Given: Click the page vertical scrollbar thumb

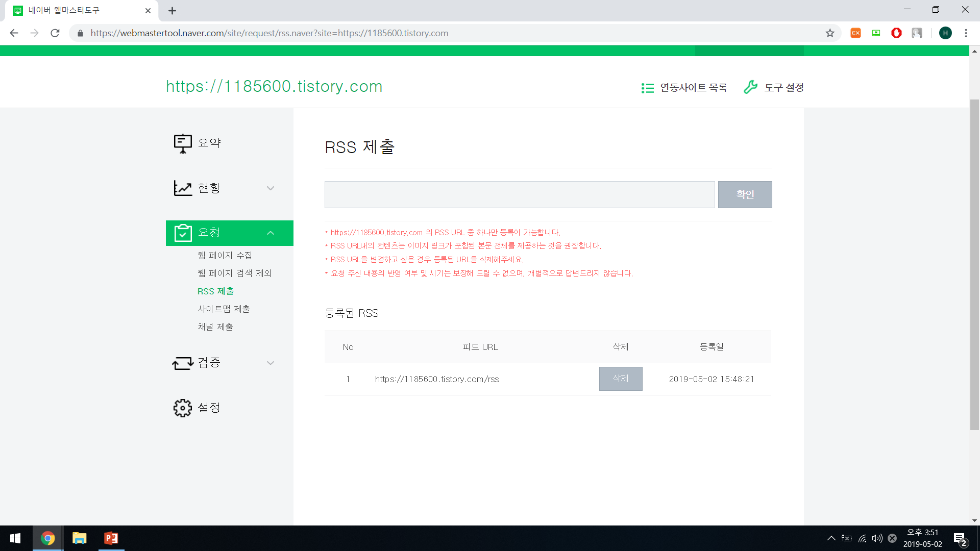Looking at the screenshot, I should click(x=974, y=264).
